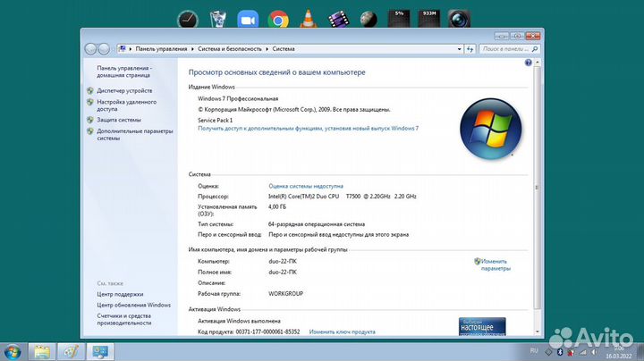Click the 933M memory meter gadget

point(428,19)
